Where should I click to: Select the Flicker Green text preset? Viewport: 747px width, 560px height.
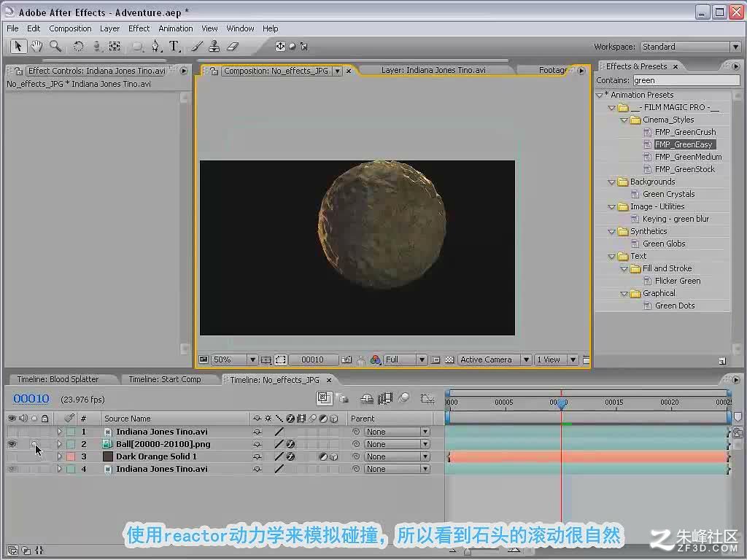click(678, 281)
